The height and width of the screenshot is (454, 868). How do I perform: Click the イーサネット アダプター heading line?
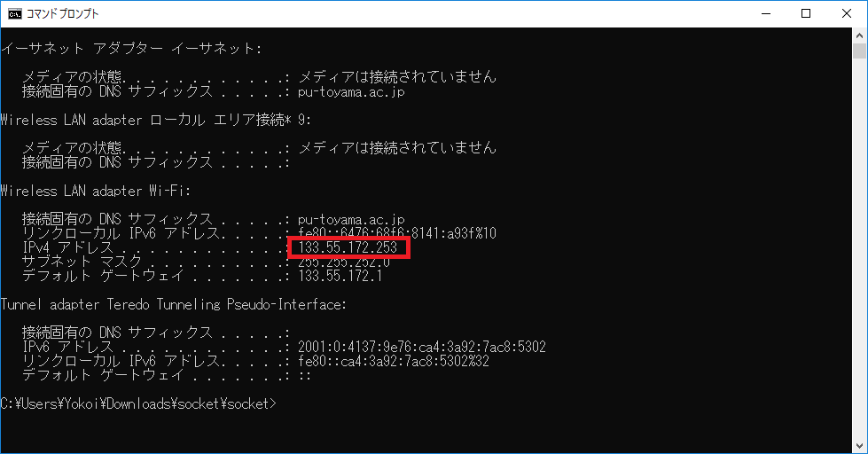pyautogui.click(x=131, y=48)
